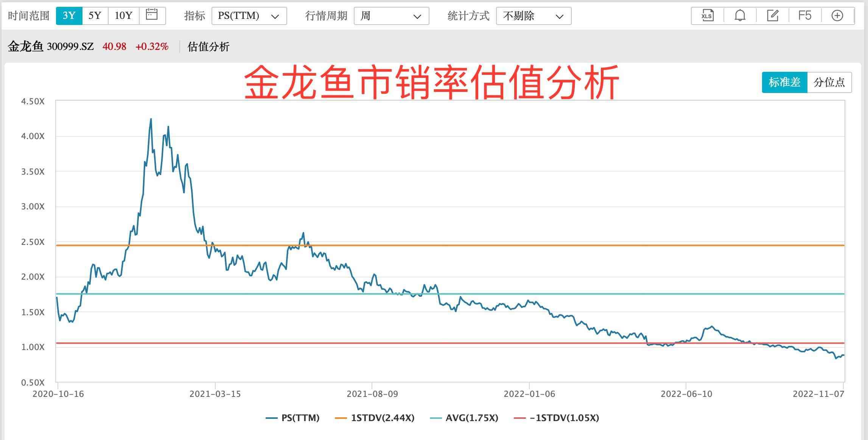Open the 统计方式 不剔除 dropdown
This screenshot has height=440, width=868.
534,16
